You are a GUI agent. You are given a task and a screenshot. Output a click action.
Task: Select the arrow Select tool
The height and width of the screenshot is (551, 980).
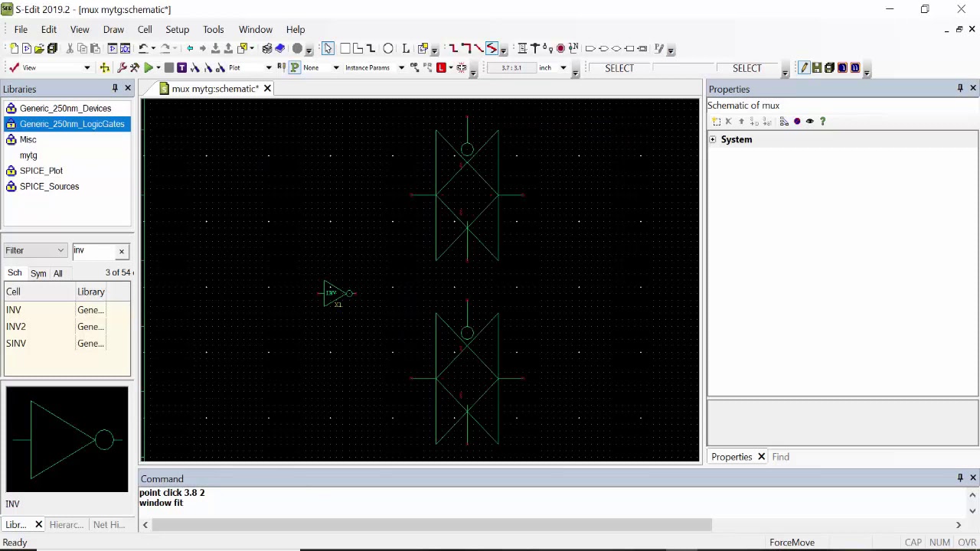click(x=328, y=48)
